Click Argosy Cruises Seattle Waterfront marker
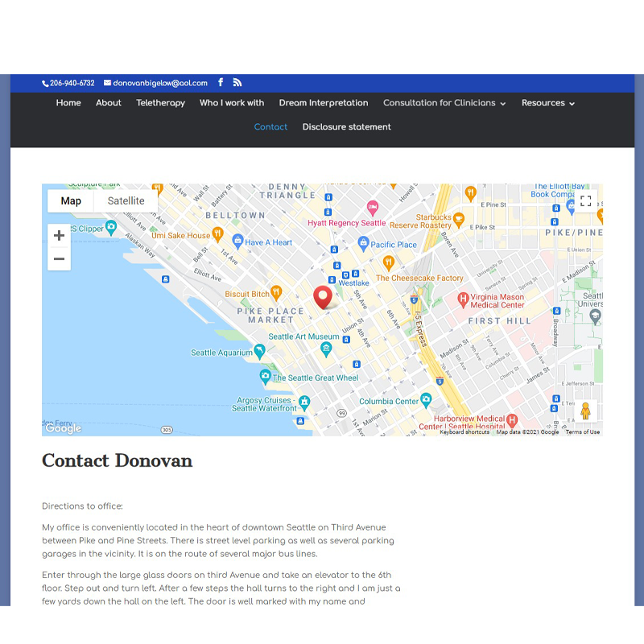The image size is (644, 644). point(304,402)
